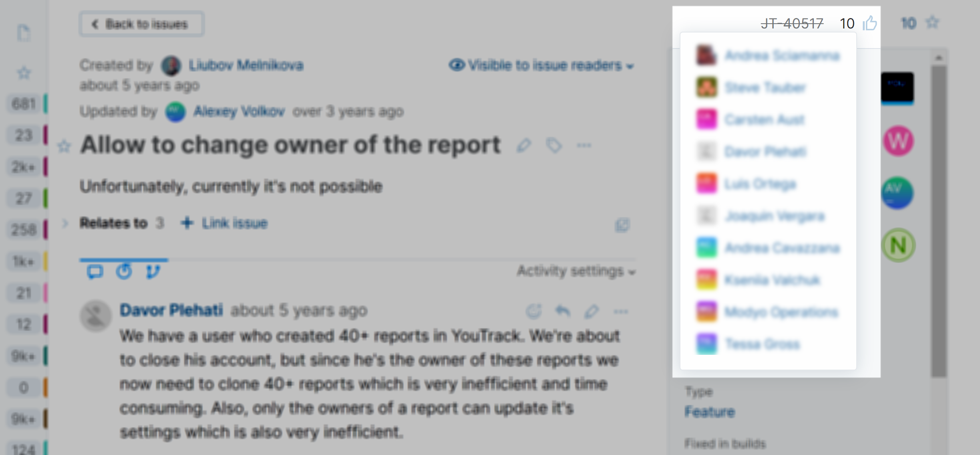Click the vertical scrollbar in the right panel

click(938, 220)
